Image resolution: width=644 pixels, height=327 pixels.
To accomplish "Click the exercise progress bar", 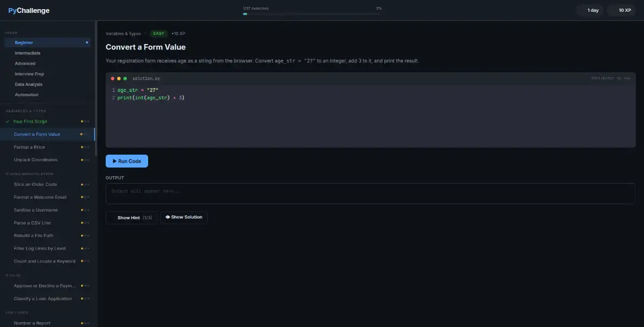I will pyautogui.click(x=312, y=14).
